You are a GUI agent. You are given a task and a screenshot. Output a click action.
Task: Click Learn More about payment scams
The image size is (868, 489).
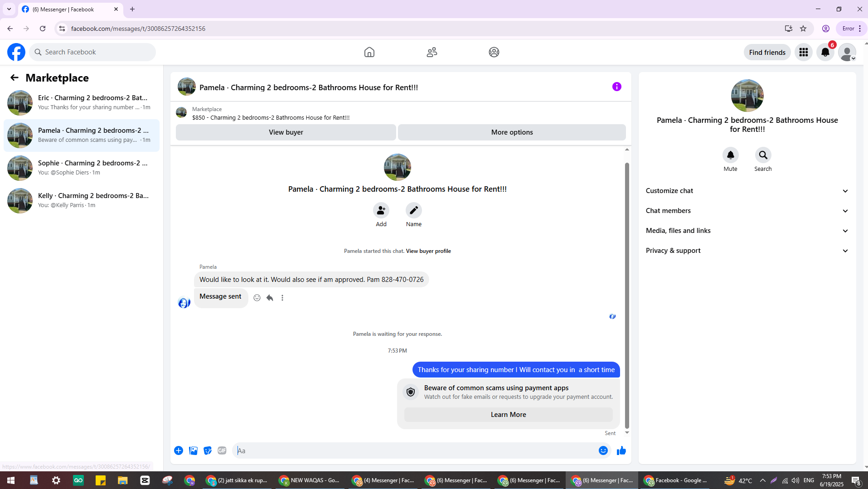pyautogui.click(x=509, y=415)
